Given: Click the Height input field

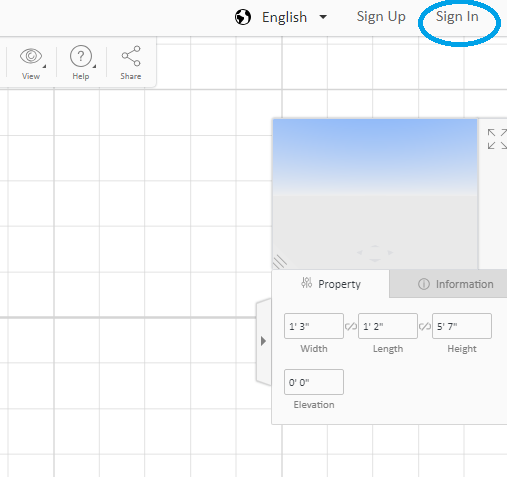Looking at the screenshot, I should (x=462, y=326).
